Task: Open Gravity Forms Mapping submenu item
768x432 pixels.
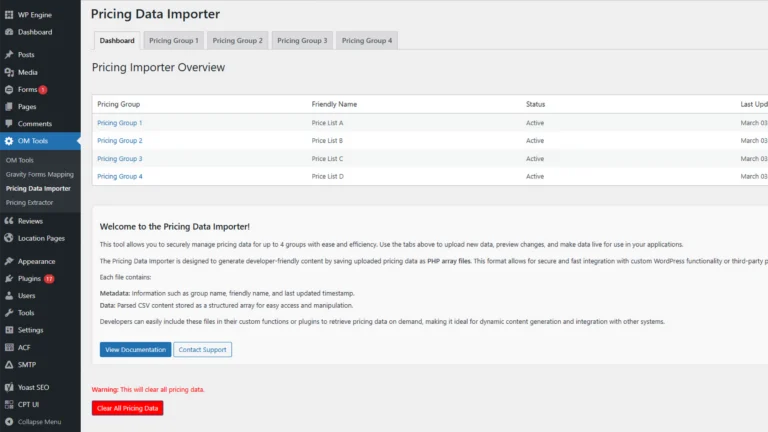Action: click(40, 174)
